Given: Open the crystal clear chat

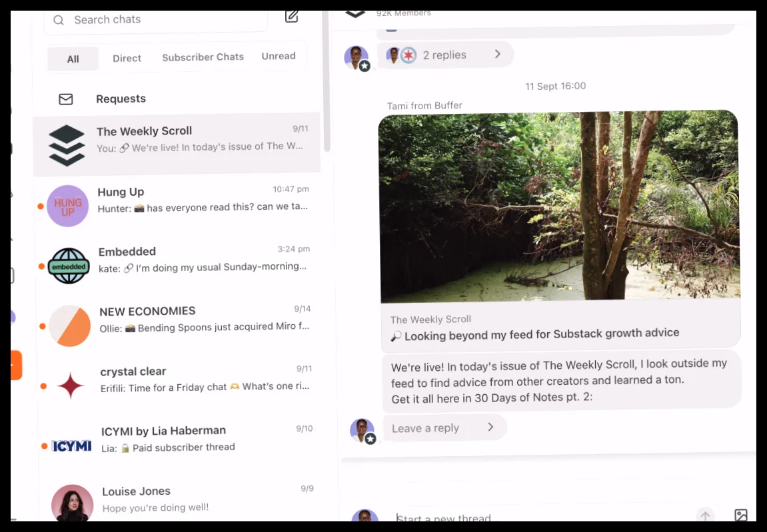Looking at the screenshot, I should (x=179, y=385).
